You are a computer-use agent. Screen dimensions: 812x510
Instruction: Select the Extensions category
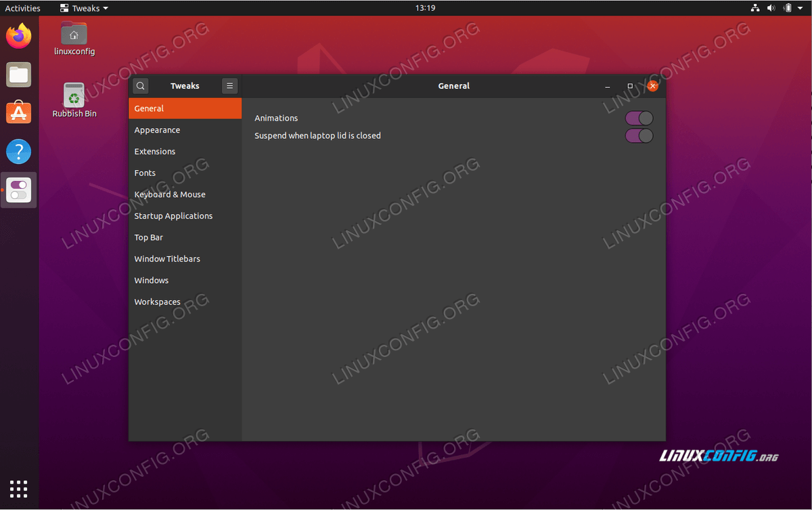coord(185,152)
